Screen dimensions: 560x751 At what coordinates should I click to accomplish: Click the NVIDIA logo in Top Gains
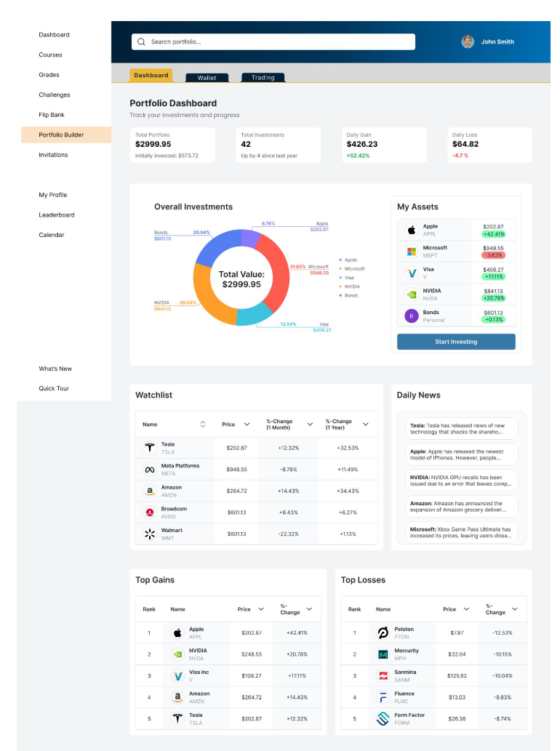coord(177,654)
